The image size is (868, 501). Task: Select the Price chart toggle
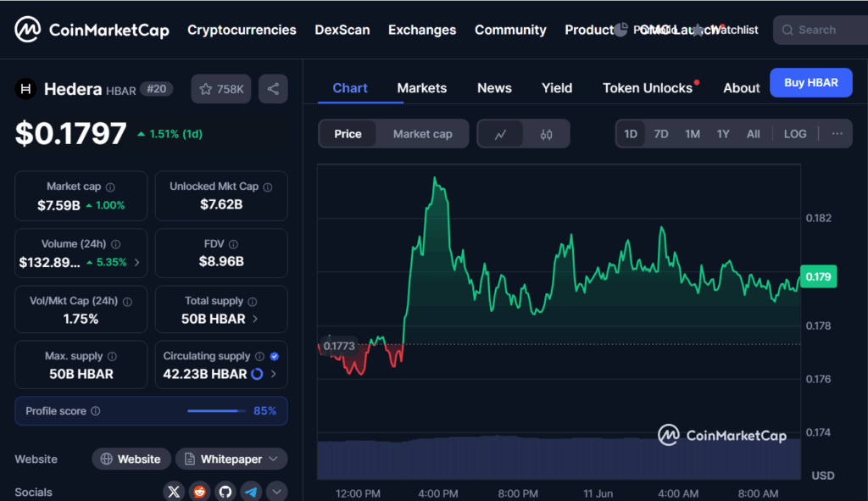[x=348, y=134]
